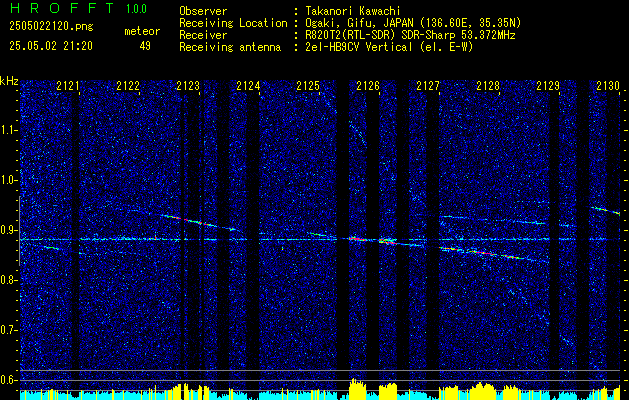Click the meteor count label

142,31
